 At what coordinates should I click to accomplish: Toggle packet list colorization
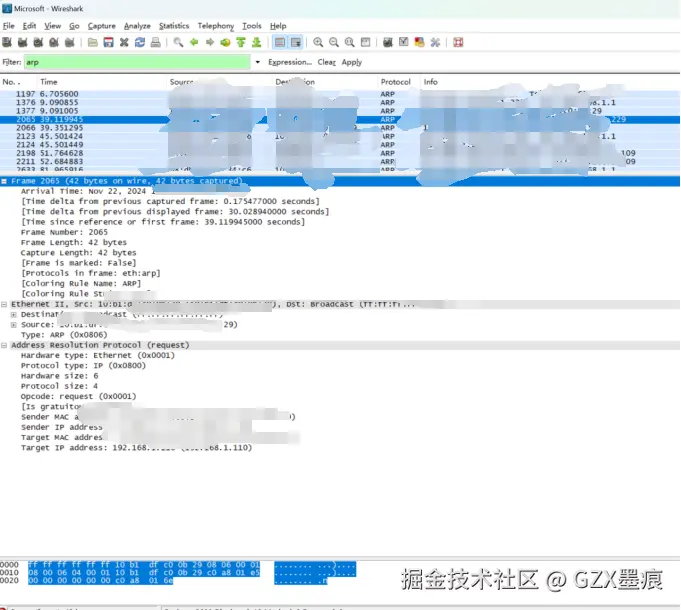[280, 42]
